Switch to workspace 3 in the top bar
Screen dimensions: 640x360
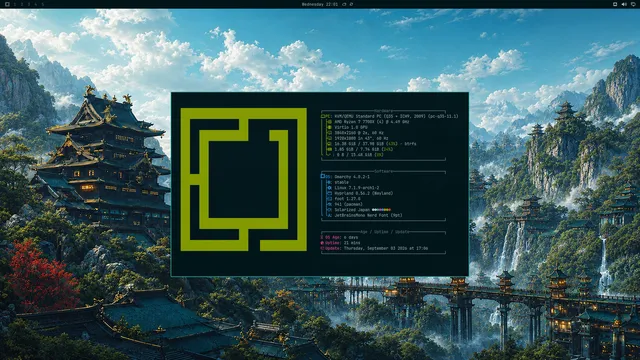29,4
